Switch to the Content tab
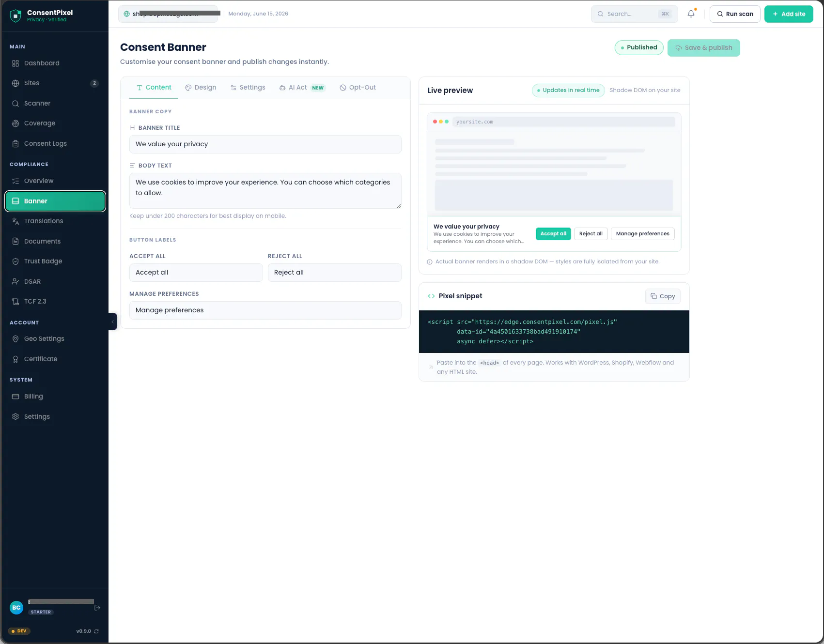 (x=154, y=88)
